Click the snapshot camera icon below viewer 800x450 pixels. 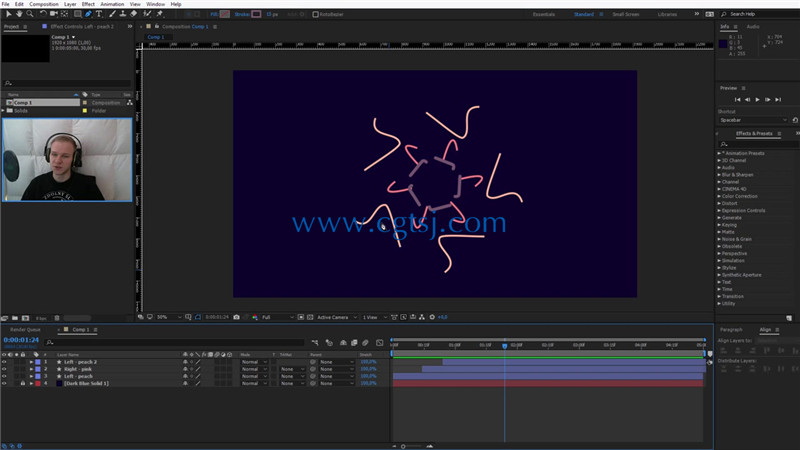(x=236, y=317)
